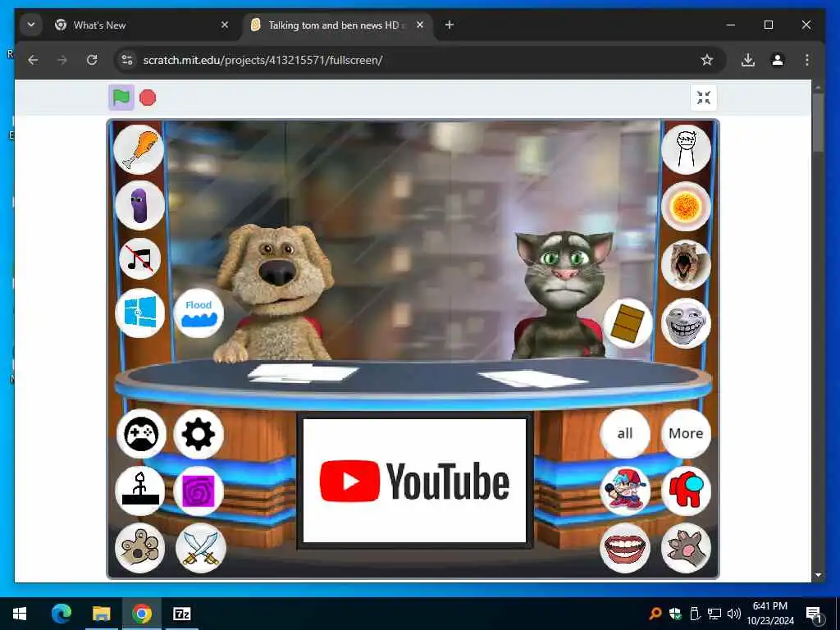Open the Windows Start menu
The height and width of the screenshot is (630, 840).
click(x=20, y=614)
